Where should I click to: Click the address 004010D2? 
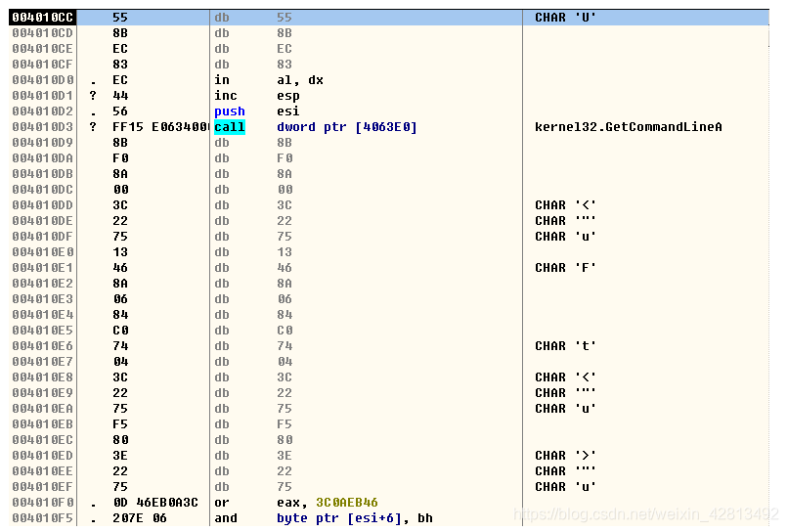coord(43,111)
